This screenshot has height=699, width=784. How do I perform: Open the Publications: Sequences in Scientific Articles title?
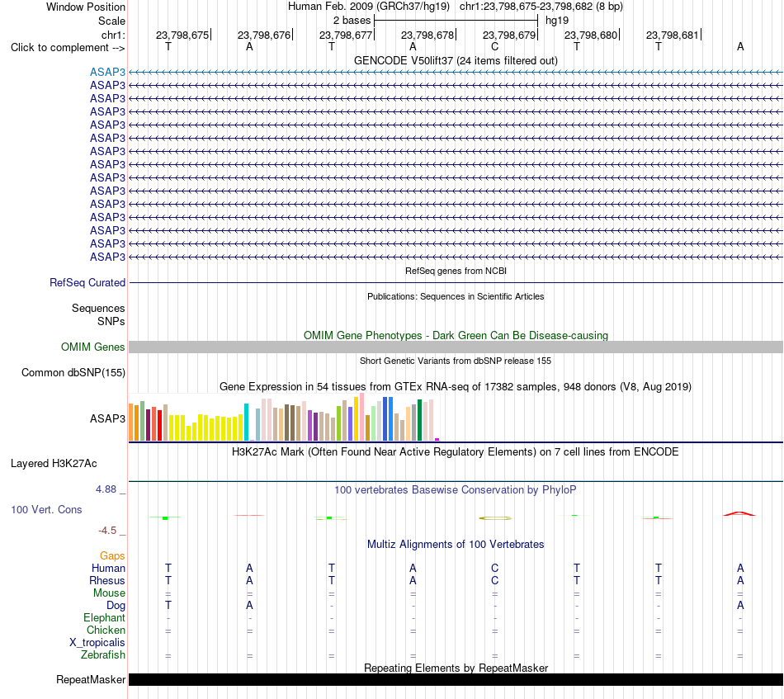coord(456,296)
